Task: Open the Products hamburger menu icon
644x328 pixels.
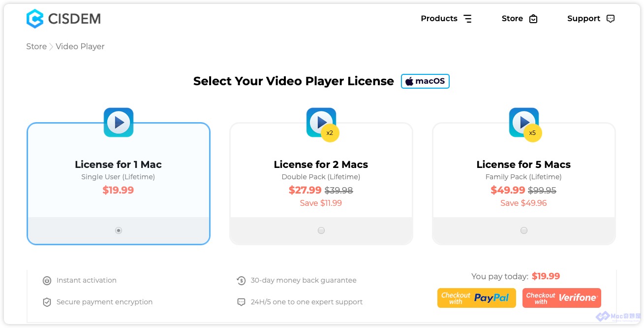Action: [467, 19]
